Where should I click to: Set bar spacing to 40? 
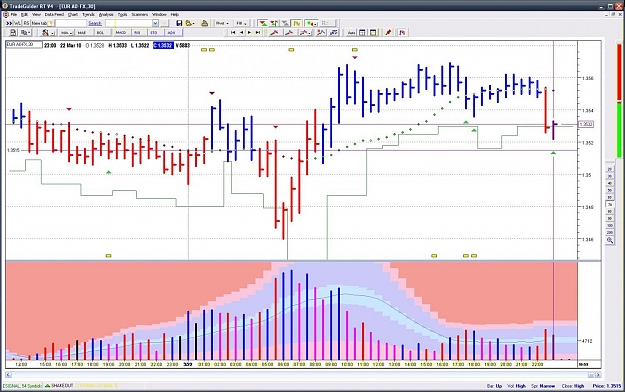click(x=610, y=183)
